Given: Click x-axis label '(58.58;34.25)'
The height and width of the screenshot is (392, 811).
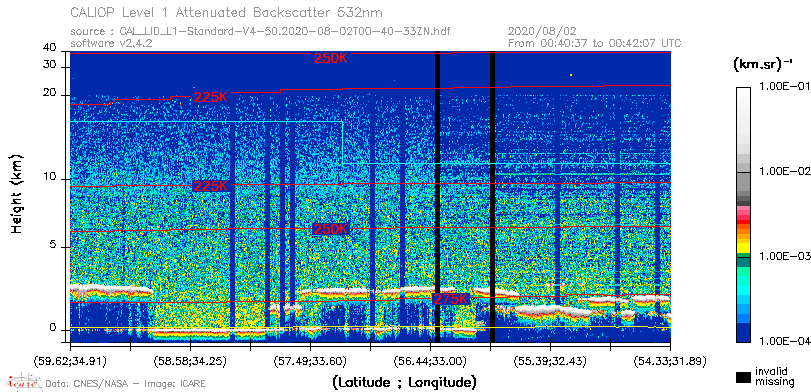Looking at the screenshot, I should tap(191, 360).
